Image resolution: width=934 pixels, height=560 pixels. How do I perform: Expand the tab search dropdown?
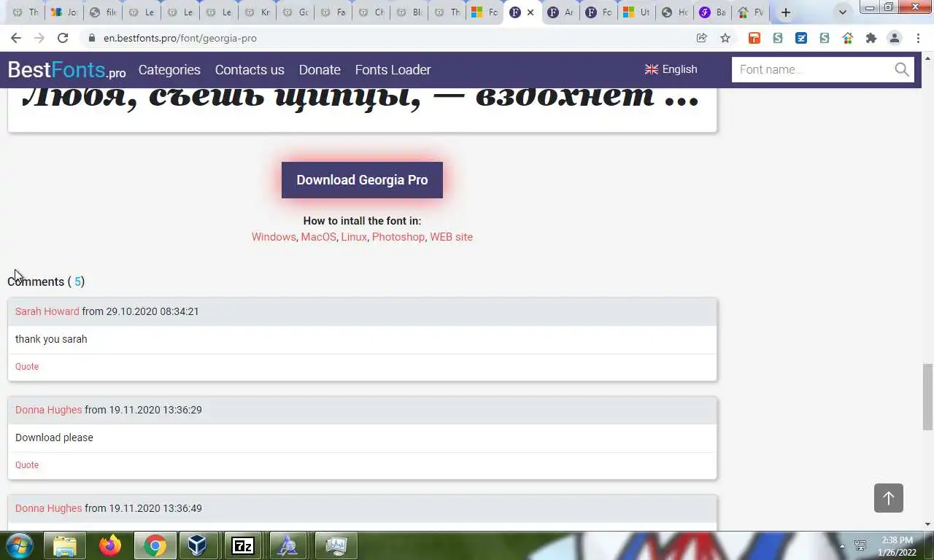coord(843,12)
